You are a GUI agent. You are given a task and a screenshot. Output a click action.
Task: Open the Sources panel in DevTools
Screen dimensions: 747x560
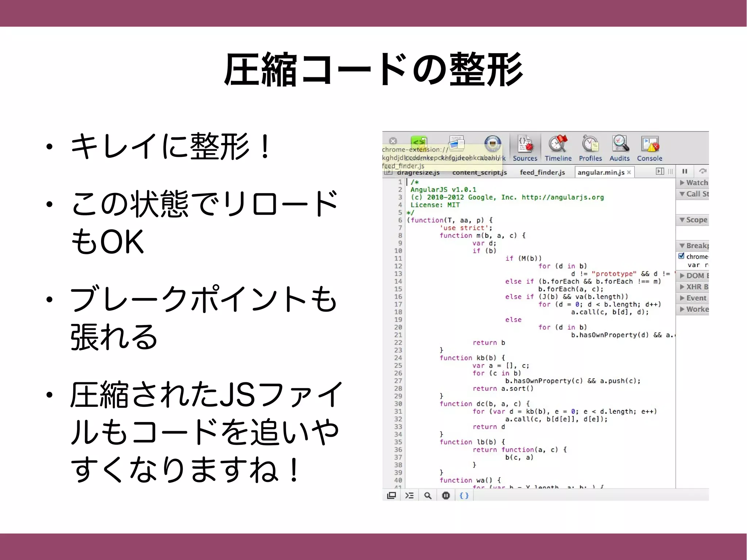click(525, 148)
